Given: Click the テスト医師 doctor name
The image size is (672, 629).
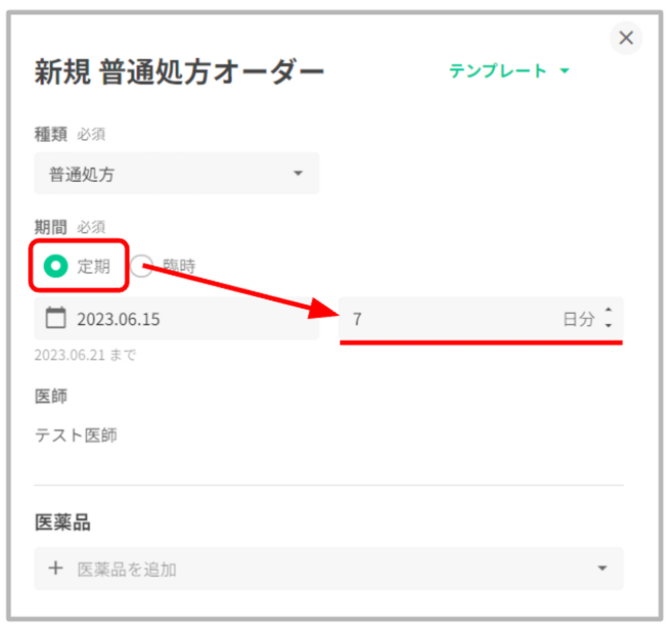Looking at the screenshot, I should coord(76,435).
